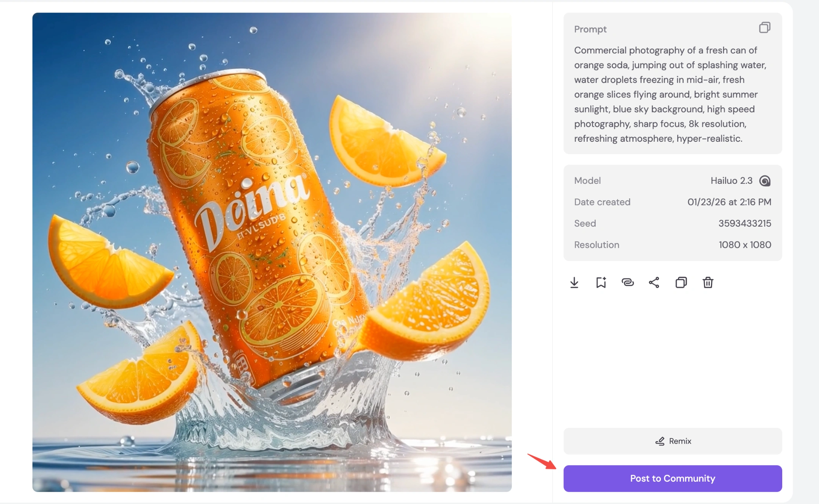Click the Model info panel
Screen dimensions: 819x504
672,212
